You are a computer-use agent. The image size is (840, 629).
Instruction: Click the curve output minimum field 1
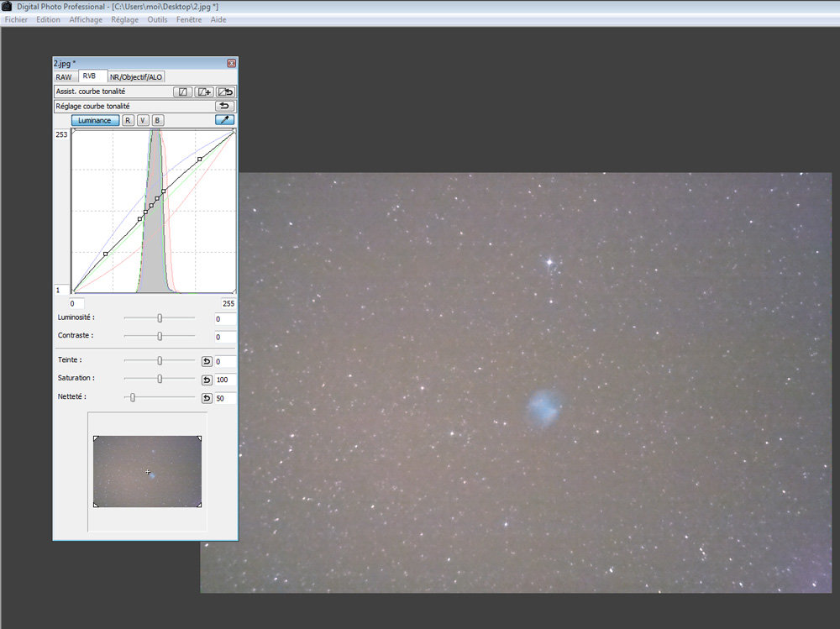pyautogui.click(x=61, y=290)
